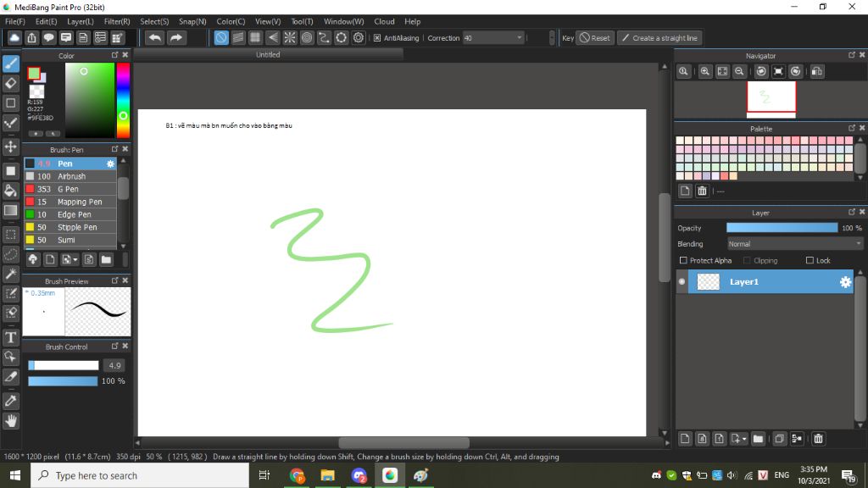This screenshot has width=868, height=488.
Task: Open Chrome from the taskbar
Action: coord(297,475)
